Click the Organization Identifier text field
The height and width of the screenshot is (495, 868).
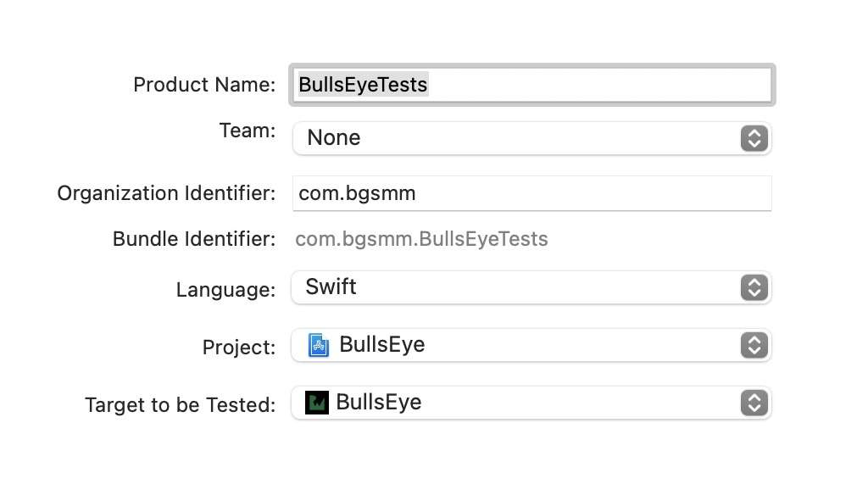(x=531, y=193)
